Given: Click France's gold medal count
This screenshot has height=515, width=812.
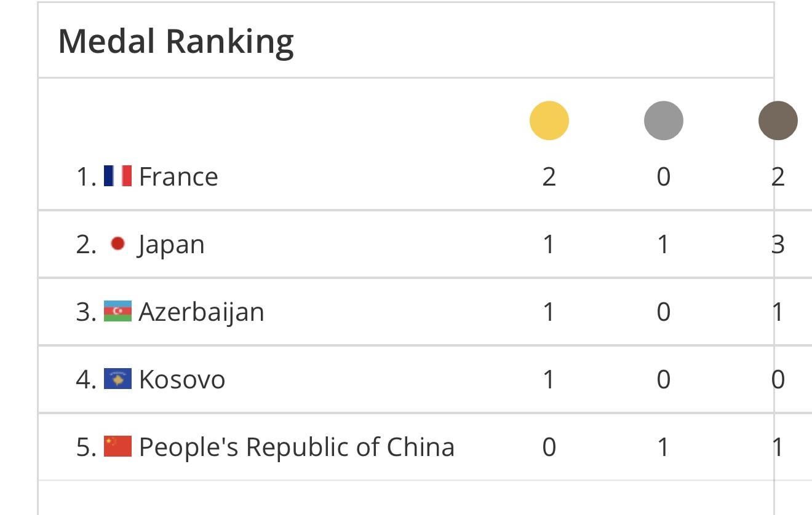Looking at the screenshot, I should point(549,177).
